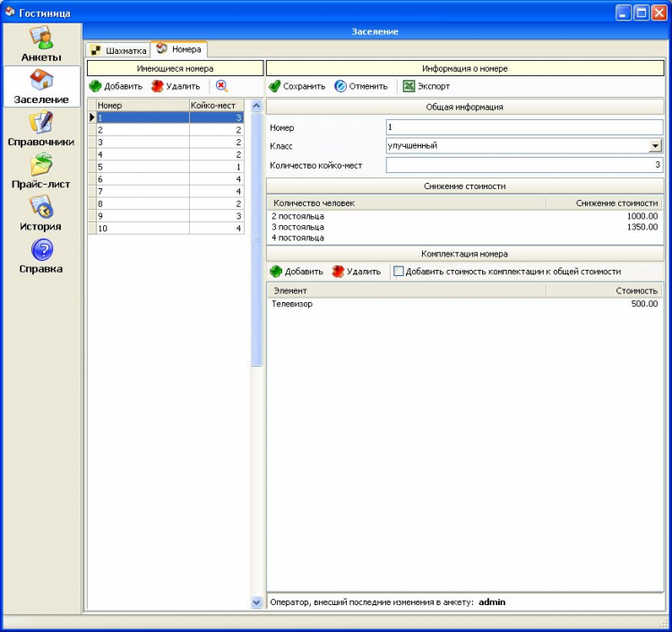Click the Сохранить button
The width and height of the screenshot is (672, 632).
297,86
